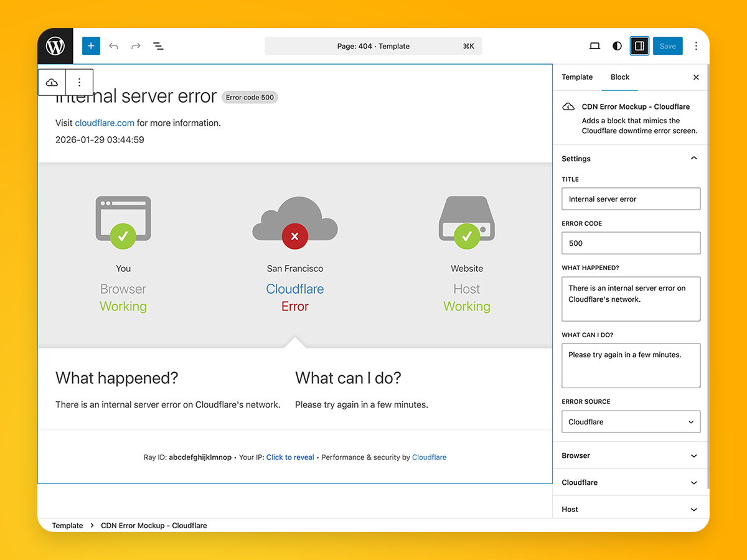
Task: Undo the last change
Action: [113, 46]
